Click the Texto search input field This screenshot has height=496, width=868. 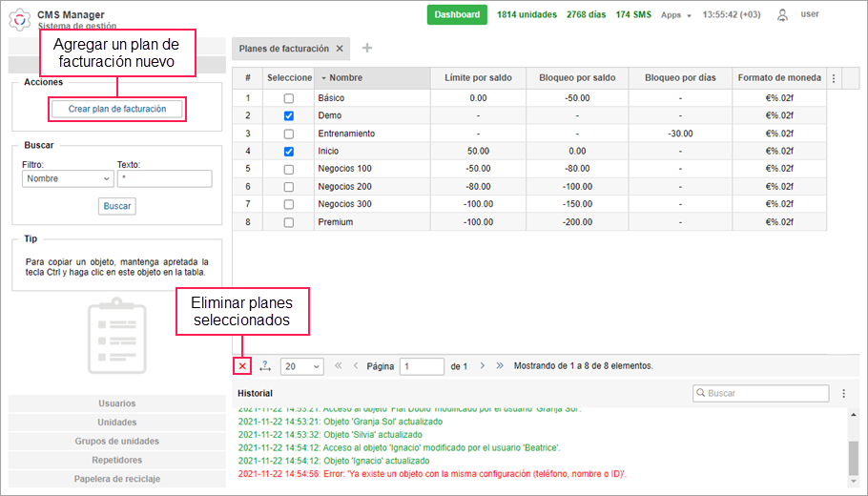(x=164, y=178)
